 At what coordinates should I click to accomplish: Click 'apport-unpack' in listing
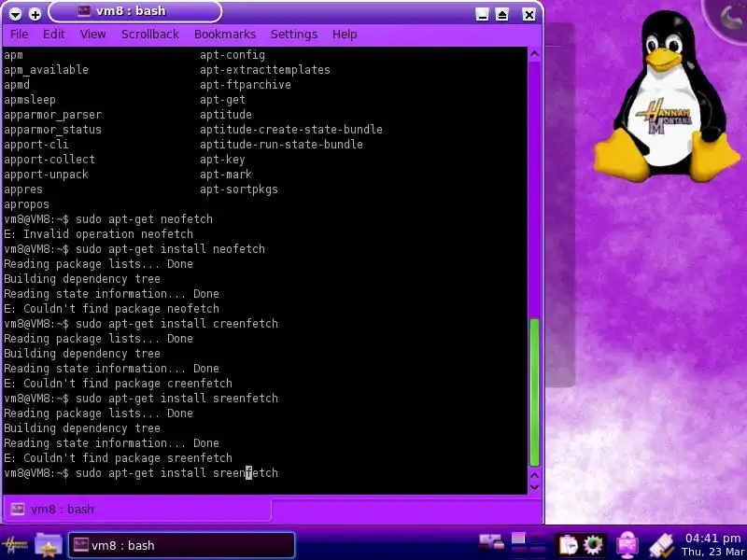46,175
